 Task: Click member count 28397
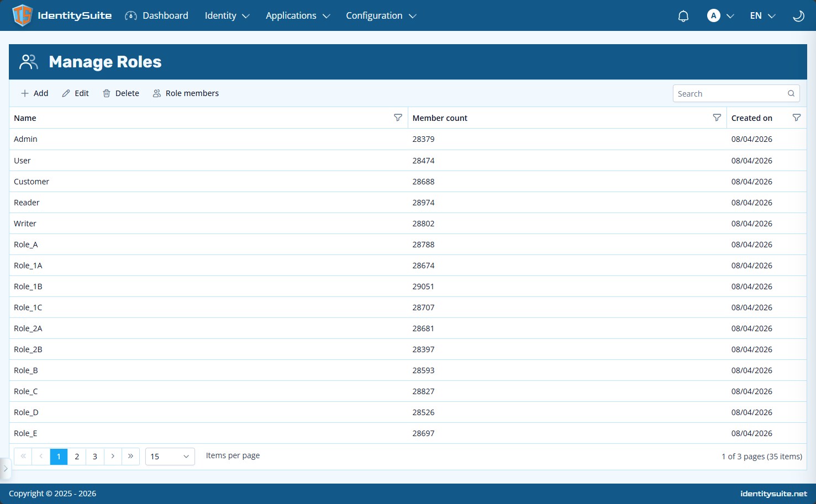click(423, 349)
